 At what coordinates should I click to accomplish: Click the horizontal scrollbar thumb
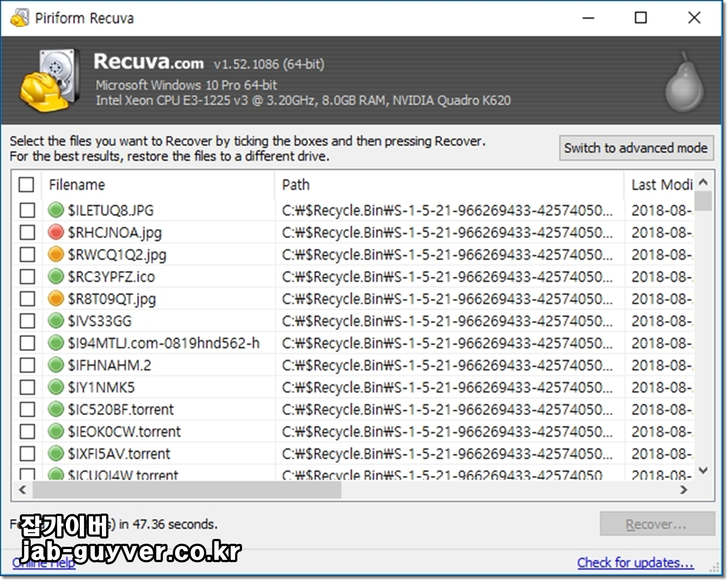click(x=187, y=490)
